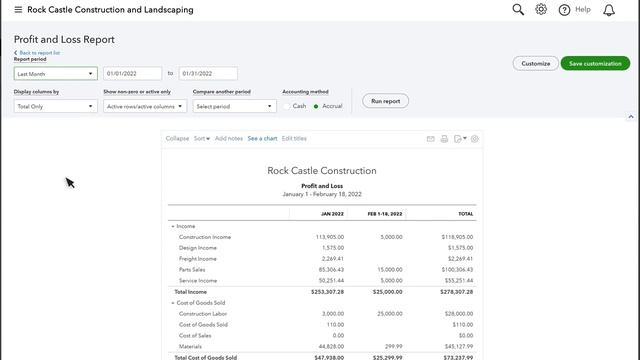Click Parts Sales row label
Image resolution: width=640 pixels, height=360 pixels.
point(192,269)
